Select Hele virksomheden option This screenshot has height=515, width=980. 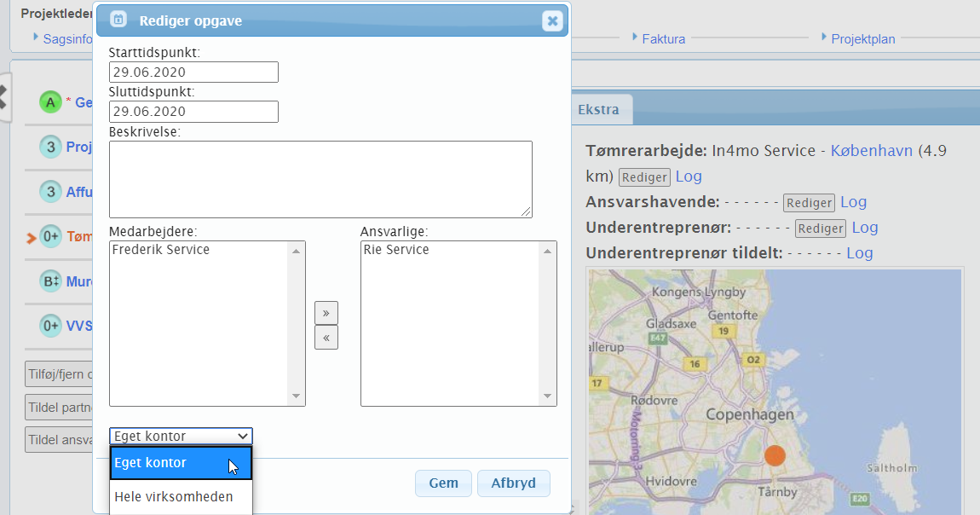pos(174,496)
